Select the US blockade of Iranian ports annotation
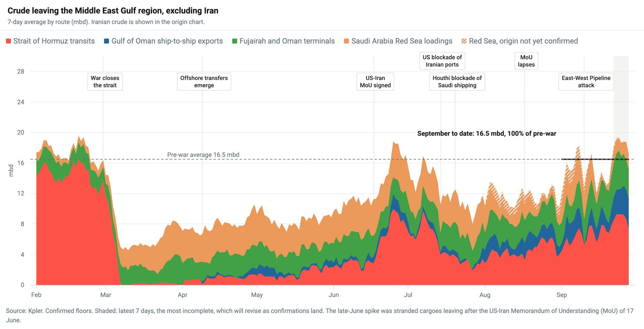Screen dimensions: 644x329 (442, 61)
